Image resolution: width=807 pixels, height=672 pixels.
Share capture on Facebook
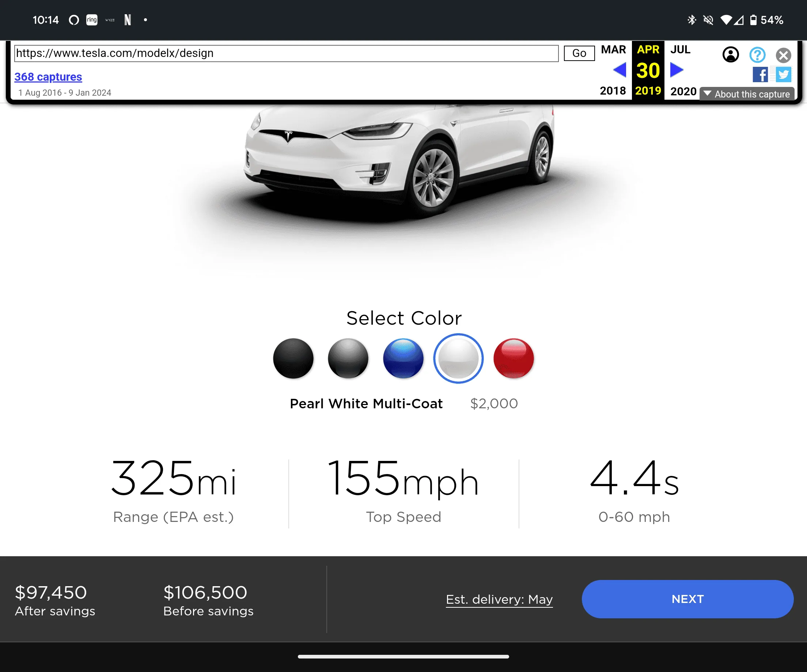760,75
